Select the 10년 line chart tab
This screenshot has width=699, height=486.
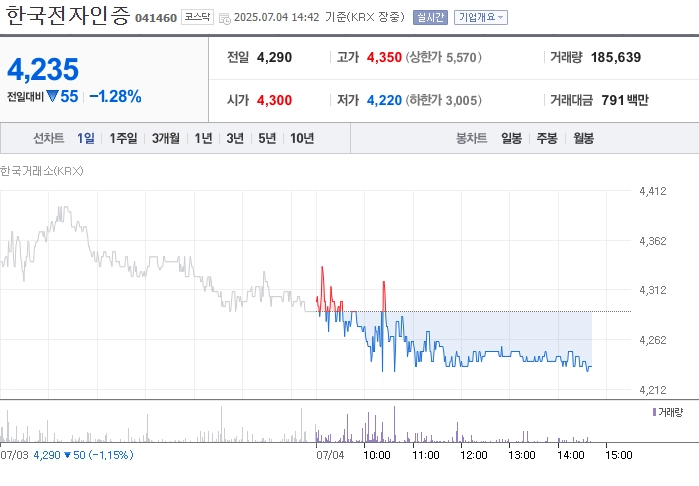click(x=302, y=138)
